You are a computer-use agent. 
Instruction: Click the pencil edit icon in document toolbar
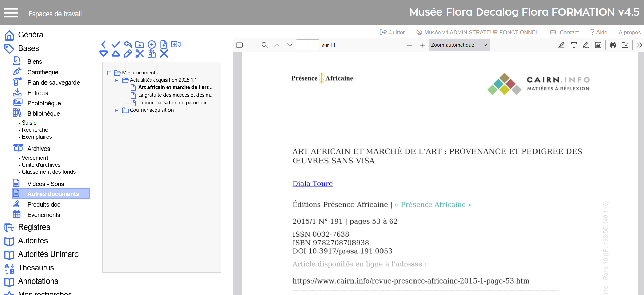[x=128, y=54]
